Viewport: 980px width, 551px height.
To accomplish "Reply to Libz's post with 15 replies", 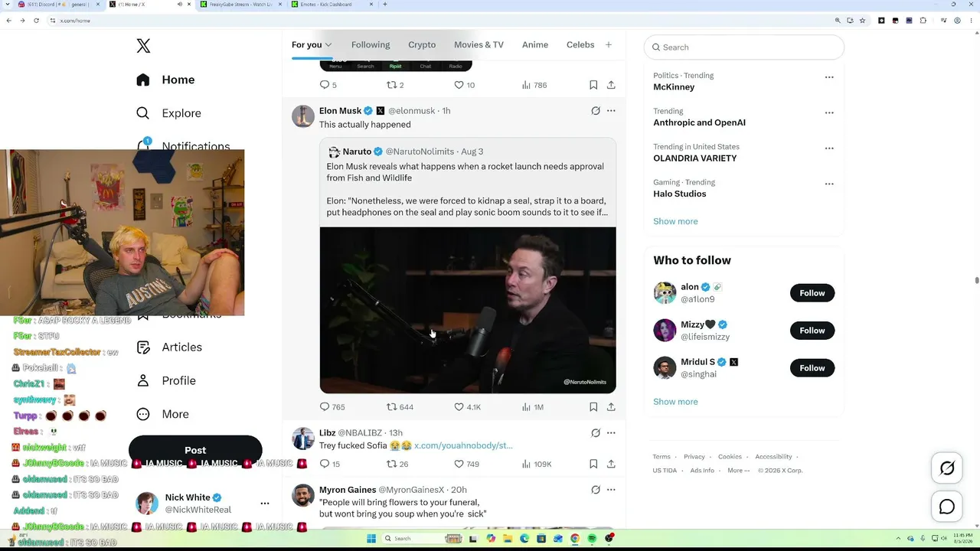I will pyautogui.click(x=329, y=464).
